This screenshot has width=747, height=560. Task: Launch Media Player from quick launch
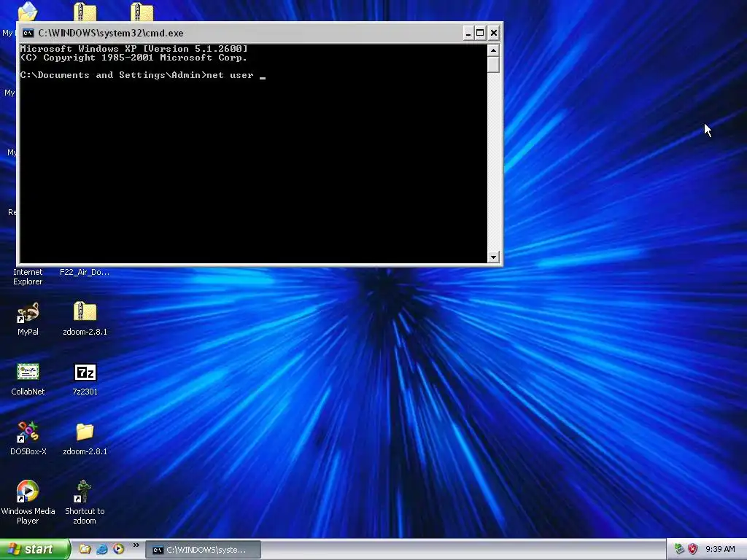pos(119,549)
